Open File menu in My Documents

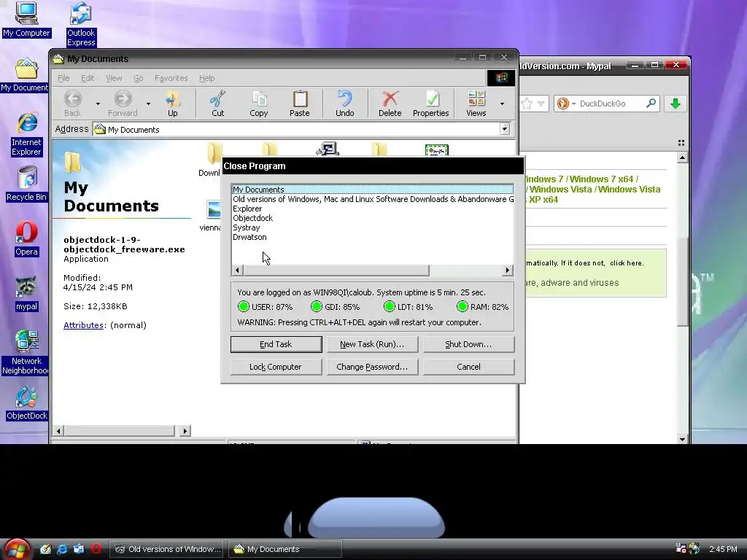click(63, 78)
